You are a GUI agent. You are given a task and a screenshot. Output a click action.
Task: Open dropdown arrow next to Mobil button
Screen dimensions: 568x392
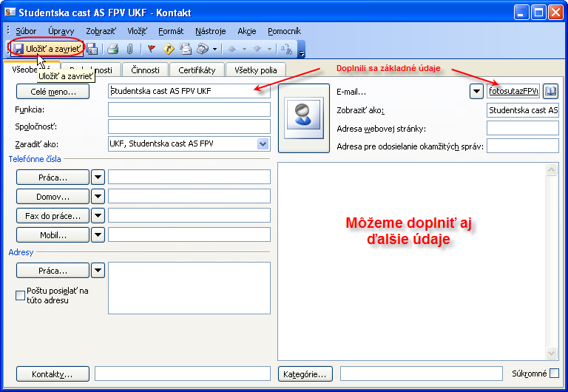[x=98, y=235]
